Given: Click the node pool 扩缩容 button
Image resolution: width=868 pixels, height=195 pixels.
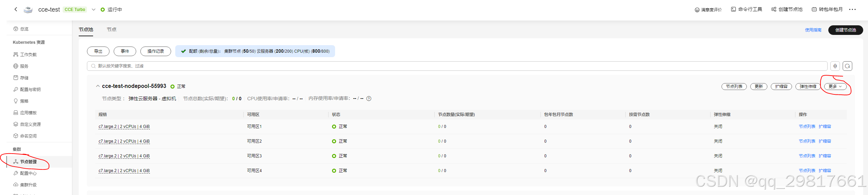Looking at the screenshot, I should click(781, 87).
